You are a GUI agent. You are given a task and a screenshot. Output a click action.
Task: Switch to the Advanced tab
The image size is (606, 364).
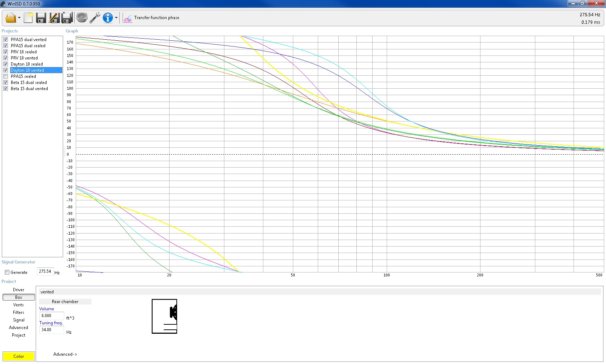click(19, 328)
